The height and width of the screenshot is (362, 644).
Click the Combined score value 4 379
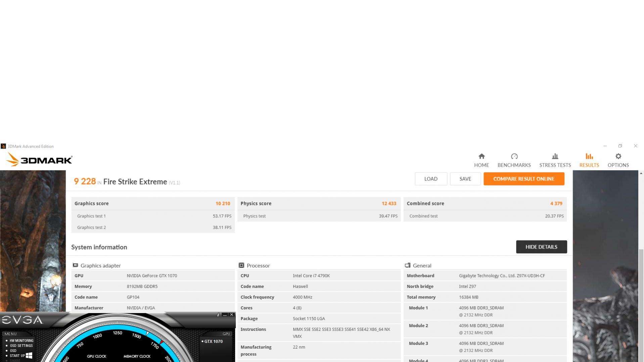pos(556,204)
